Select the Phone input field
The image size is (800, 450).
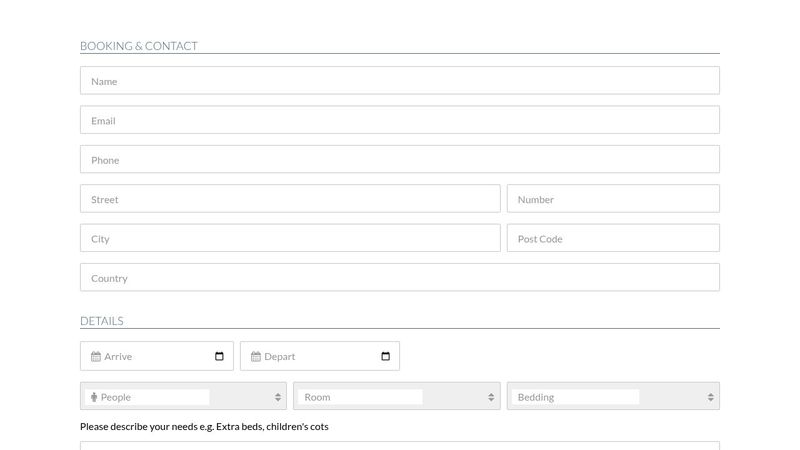coord(399,159)
